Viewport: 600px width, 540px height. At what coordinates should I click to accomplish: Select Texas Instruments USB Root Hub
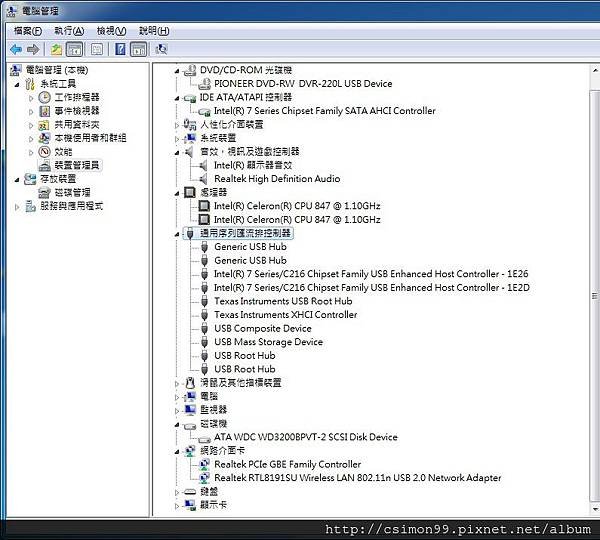coord(283,301)
